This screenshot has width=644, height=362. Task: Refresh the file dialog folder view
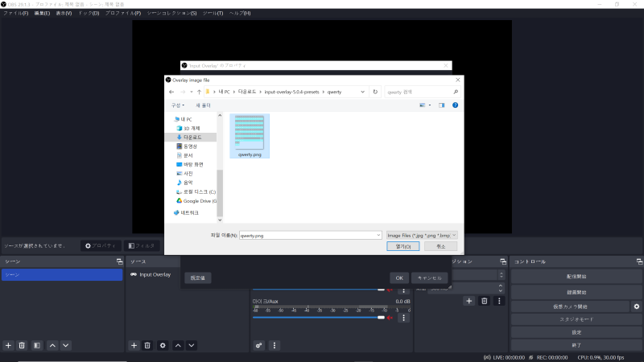tap(375, 92)
